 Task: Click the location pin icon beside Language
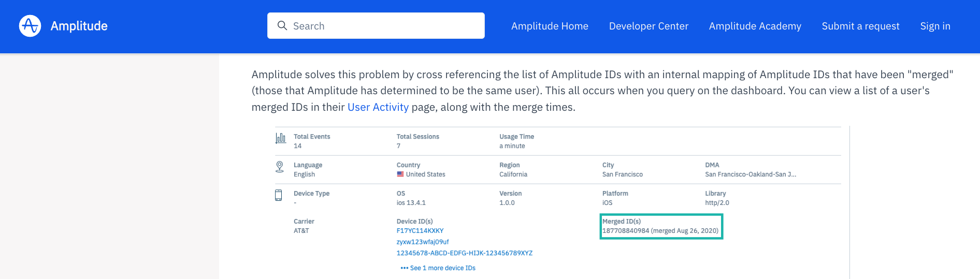tap(280, 167)
